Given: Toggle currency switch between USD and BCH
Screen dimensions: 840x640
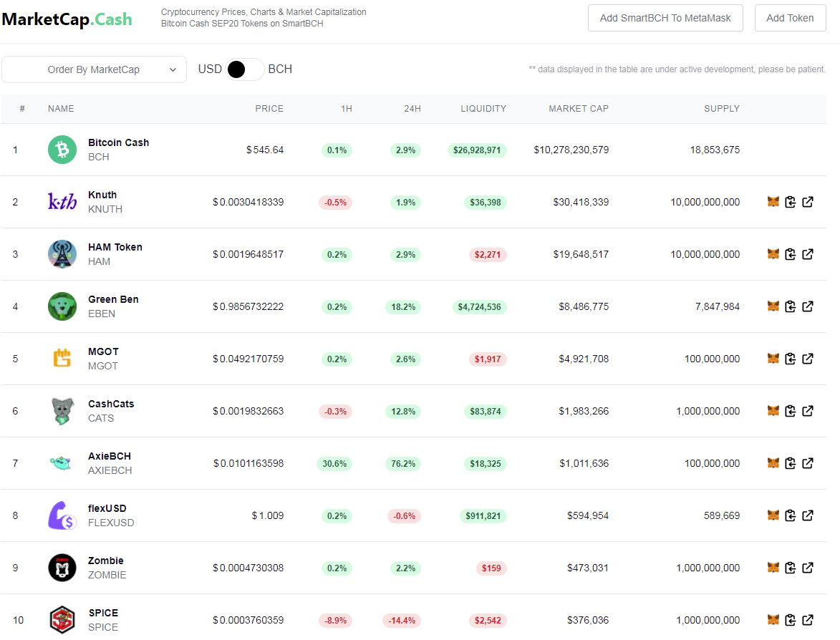Looking at the screenshot, I should [244, 69].
